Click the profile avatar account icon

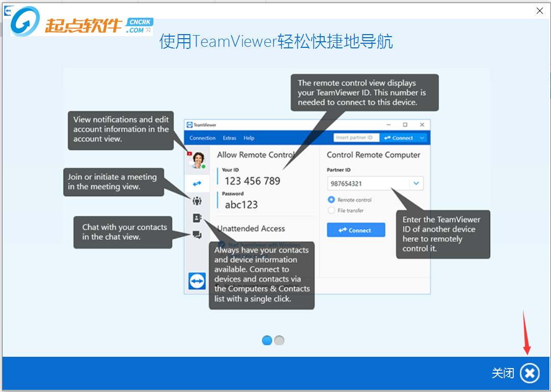pos(197,160)
